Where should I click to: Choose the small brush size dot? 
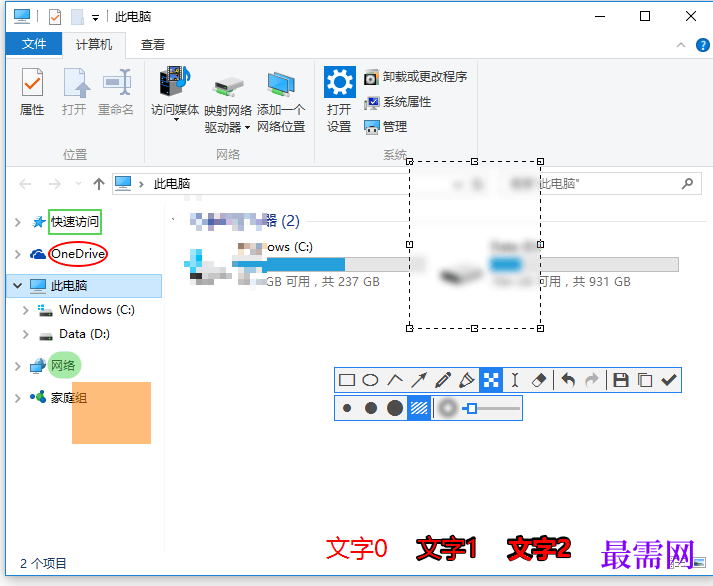347,408
